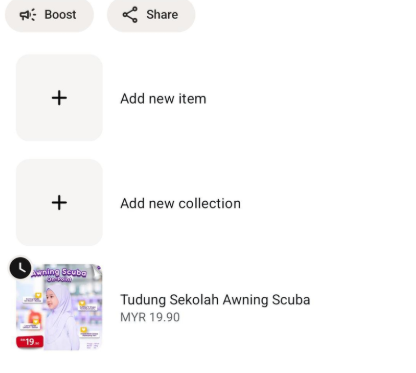Click the plus icon for Add new item
The height and width of the screenshot is (373, 416).
pos(59,98)
